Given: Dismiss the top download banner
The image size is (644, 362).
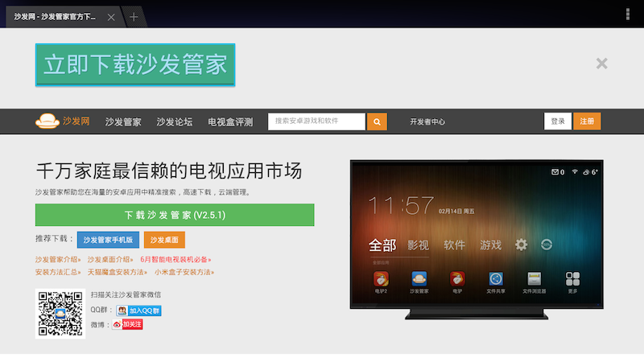Looking at the screenshot, I should (x=601, y=64).
